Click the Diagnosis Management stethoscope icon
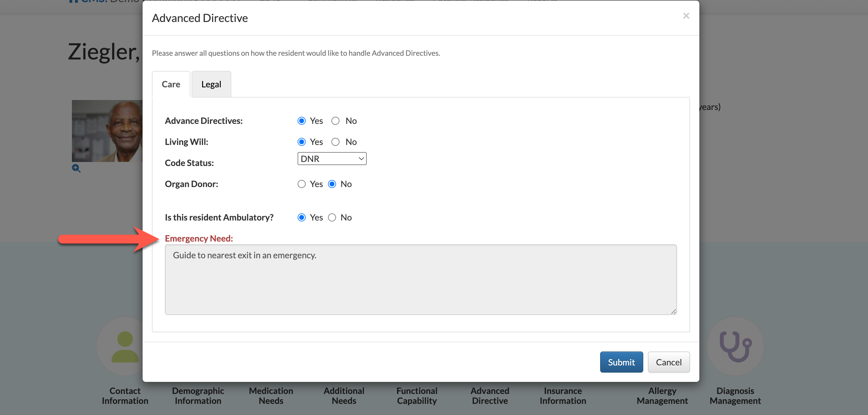Screen dimensions: 868x415 coord(735,346)
